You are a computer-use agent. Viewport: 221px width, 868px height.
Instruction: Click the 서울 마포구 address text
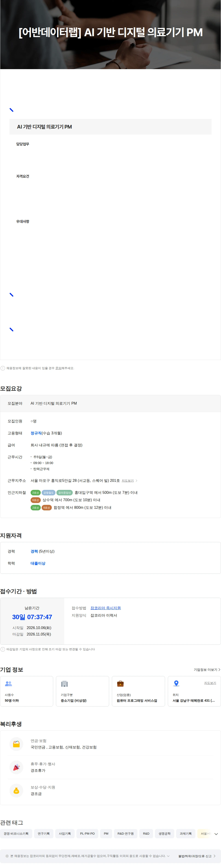[75, 480]
